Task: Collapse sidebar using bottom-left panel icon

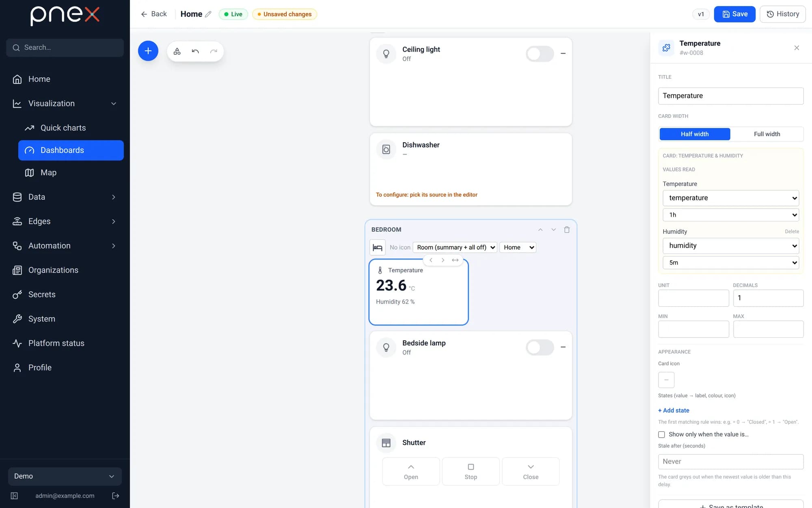Action: pyautogui.click(x=14, y=496)
